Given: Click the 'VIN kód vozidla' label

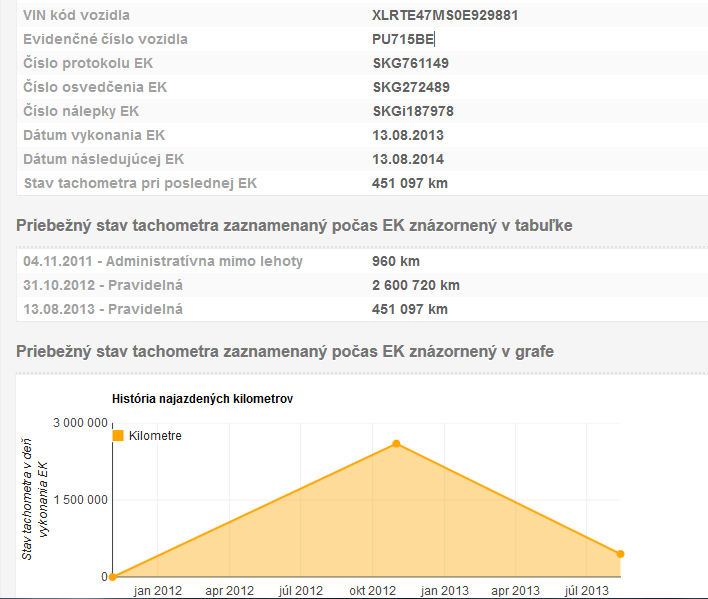Looking at the screenshot, I should 76,15.
